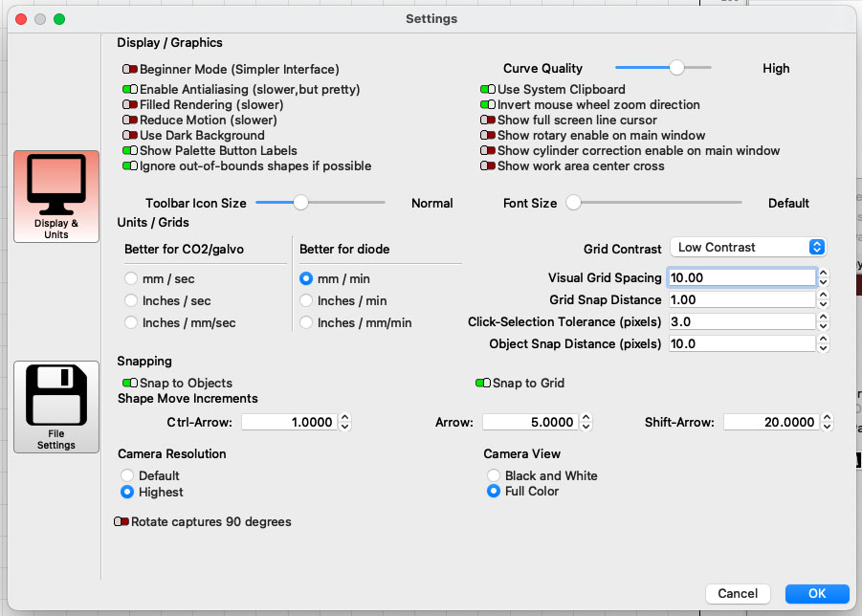The image size is (862, 616).
Task: Open the Grid Contrast dropdown
Action: coord(748,248)
